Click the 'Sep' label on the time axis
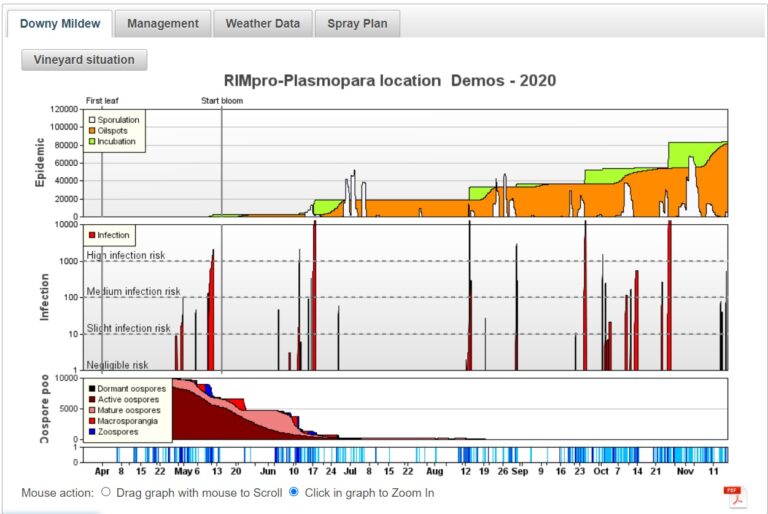The width and height of the screenshot is (768, 514). (x=520, y=471)
